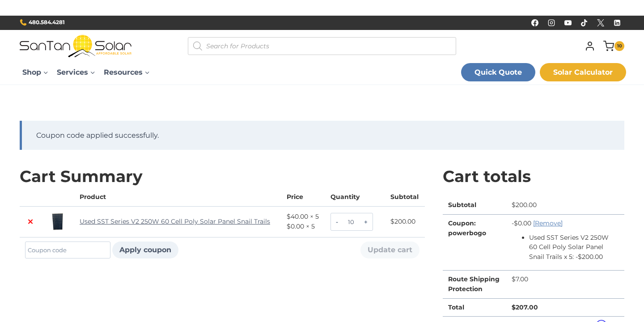Click the '$40.00 × 5' price line
Screen dimensions: 644x322
303,216
